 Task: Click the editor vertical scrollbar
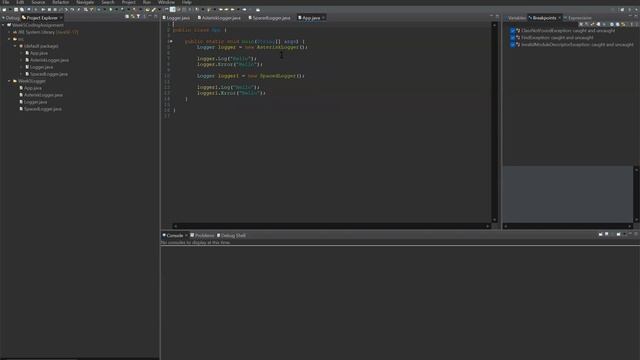(494, 122)
